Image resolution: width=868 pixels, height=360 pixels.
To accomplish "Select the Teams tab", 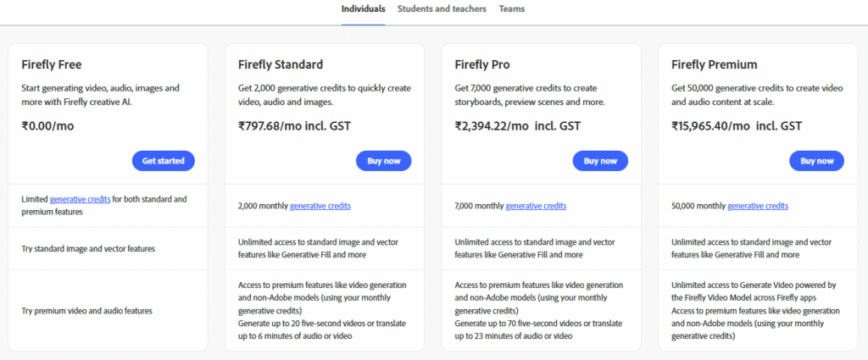I will click(511, 8).
